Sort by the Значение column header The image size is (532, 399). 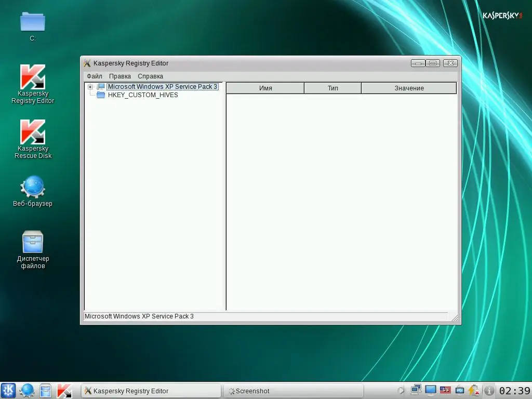click(409, 88)
